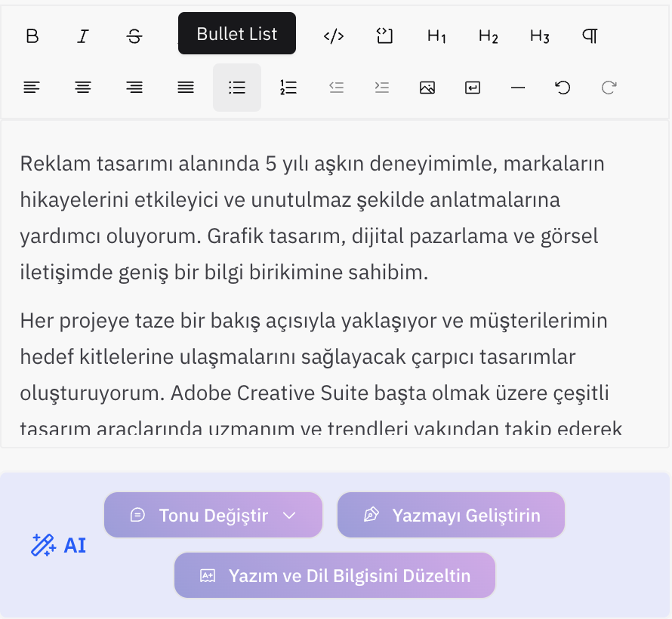
Task: Toggle strikethrough formatting
Action: tap(134, 35)
